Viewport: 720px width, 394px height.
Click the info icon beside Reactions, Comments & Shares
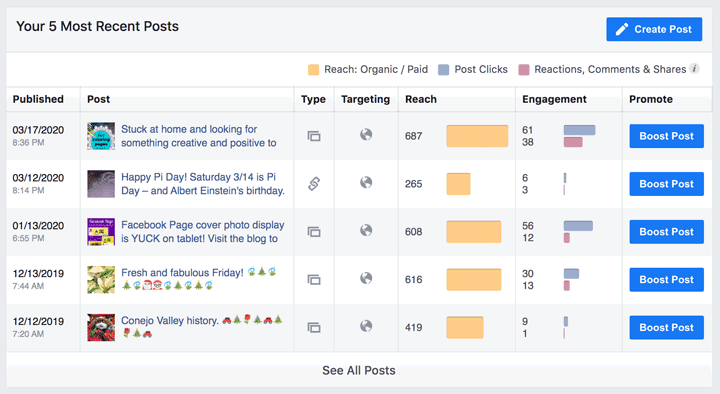point(695,69)
